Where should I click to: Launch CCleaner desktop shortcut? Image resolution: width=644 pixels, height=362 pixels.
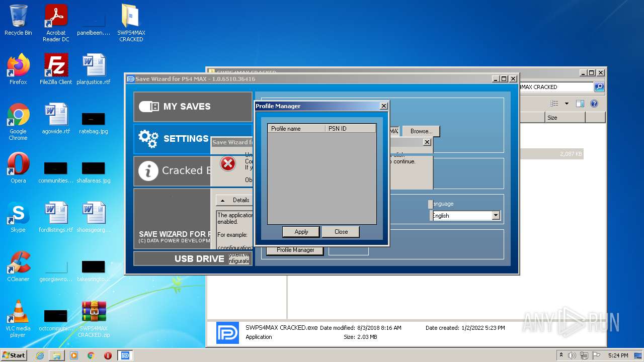(18, 266)
